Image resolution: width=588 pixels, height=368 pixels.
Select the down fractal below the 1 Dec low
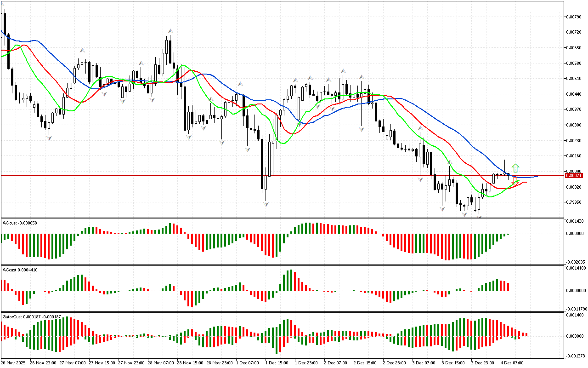(x=266, y=204)
